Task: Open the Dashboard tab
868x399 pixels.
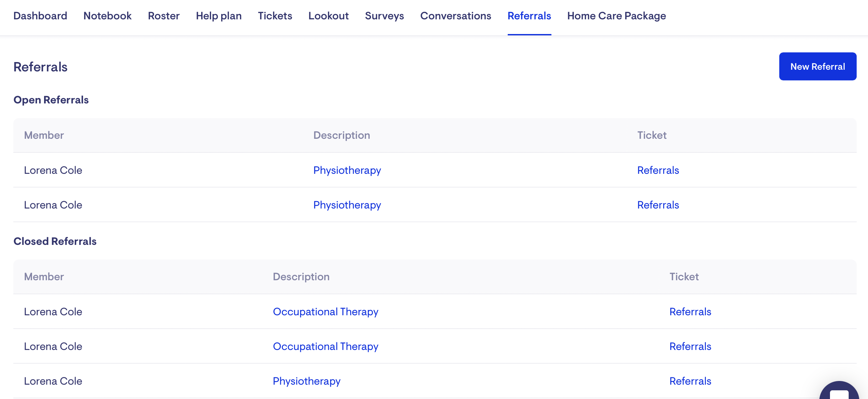Action: pyautogui.click(x=40, y=16)
